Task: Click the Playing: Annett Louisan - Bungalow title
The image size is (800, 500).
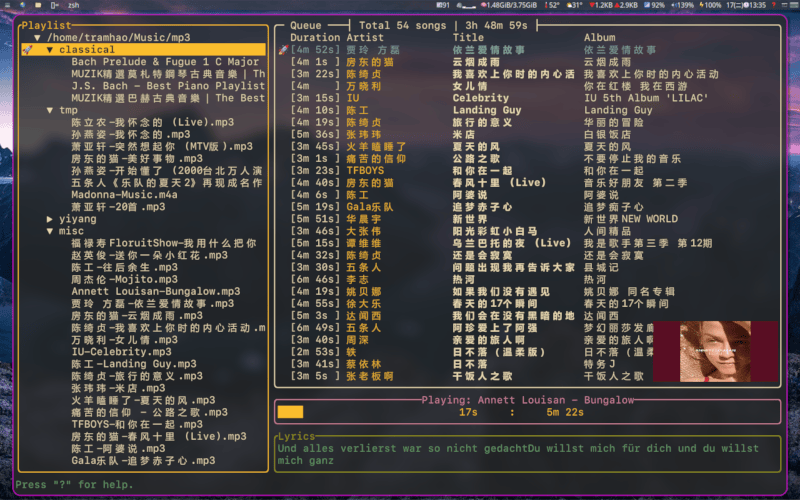Action: (528, 400)
